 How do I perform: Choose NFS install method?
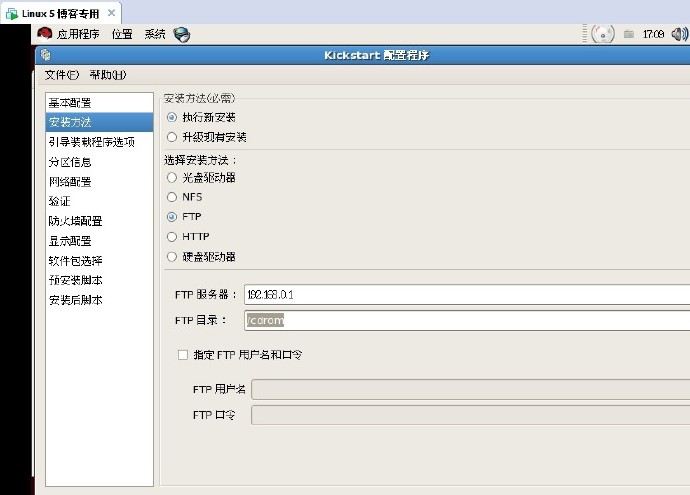pos(172,197)
